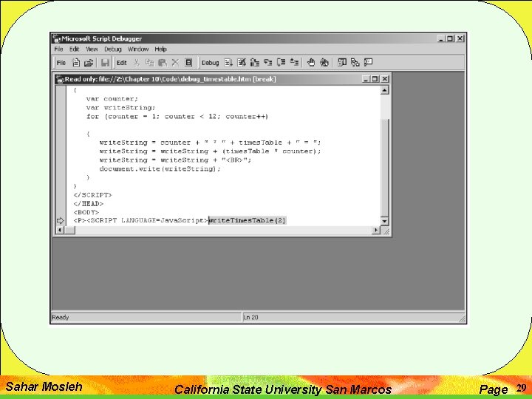
Task: Click the Step Into icon
Action: [x=268, y=62]
